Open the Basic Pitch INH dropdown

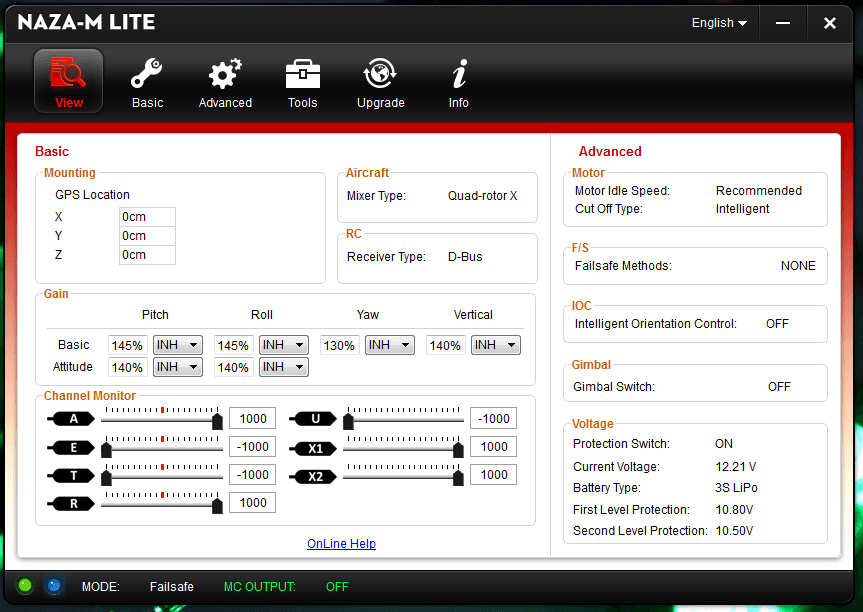(x=177, y=344)
